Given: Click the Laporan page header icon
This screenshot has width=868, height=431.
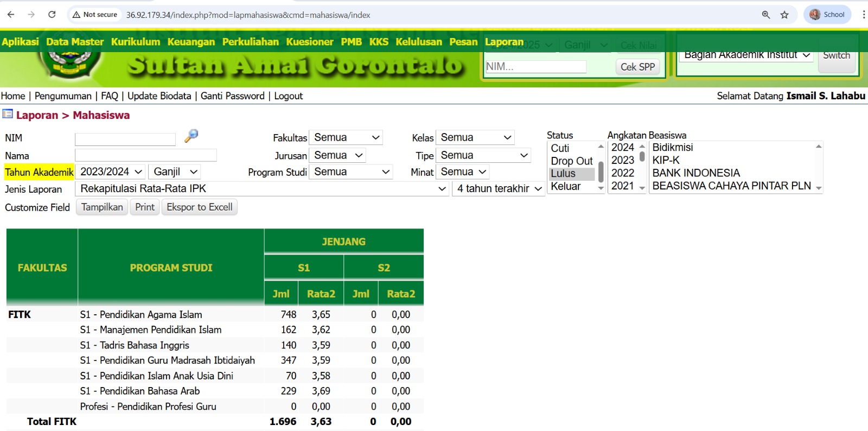Looking at the screenshot, I should tap(8, 114).
